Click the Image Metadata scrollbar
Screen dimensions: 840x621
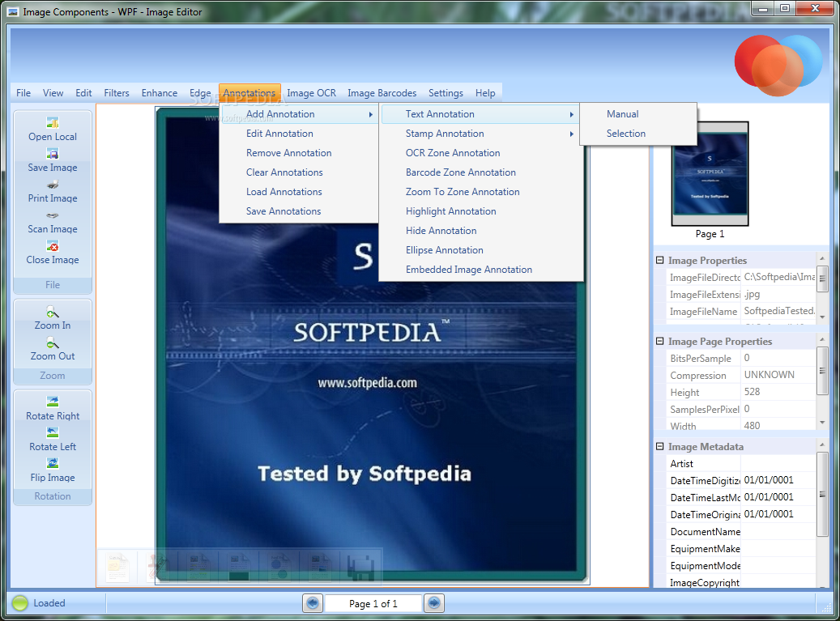[x=822, y=494]
